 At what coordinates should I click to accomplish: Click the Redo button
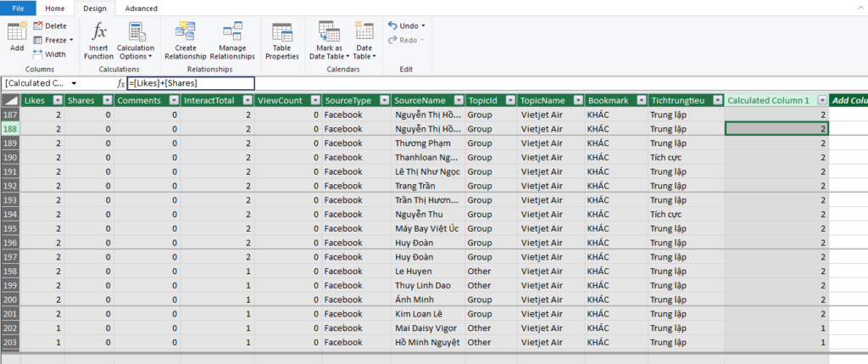(406, 40)
